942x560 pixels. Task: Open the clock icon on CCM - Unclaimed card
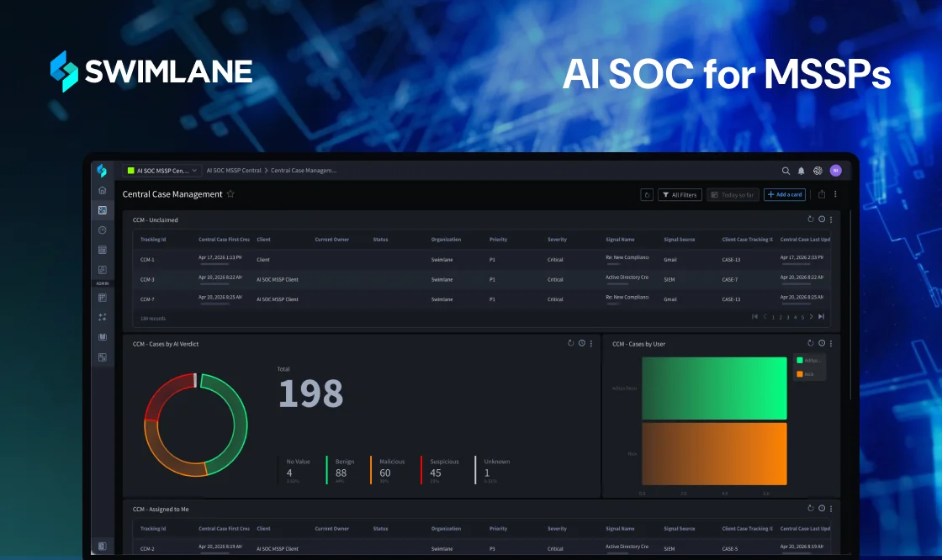point(822,219)
